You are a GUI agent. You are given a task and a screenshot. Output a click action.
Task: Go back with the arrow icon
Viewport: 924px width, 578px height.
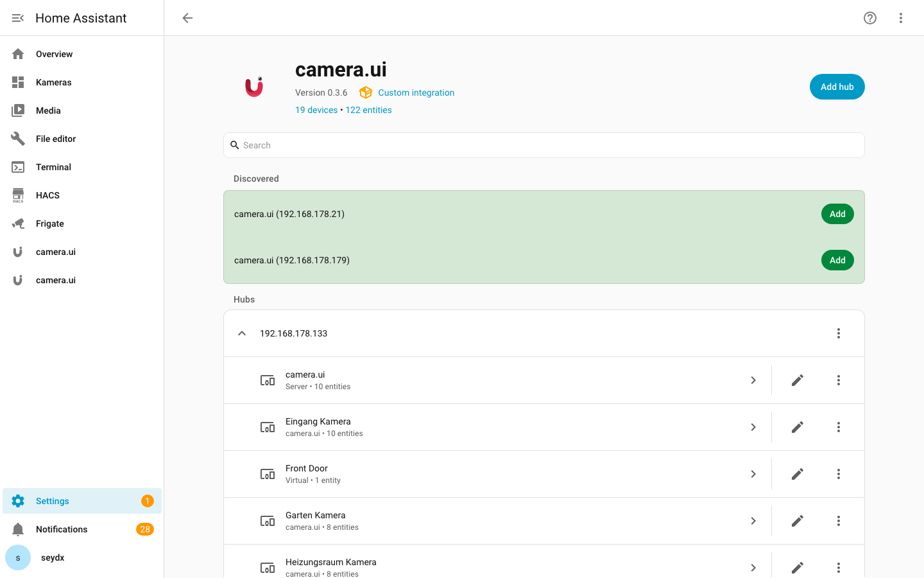click(187, 18)
